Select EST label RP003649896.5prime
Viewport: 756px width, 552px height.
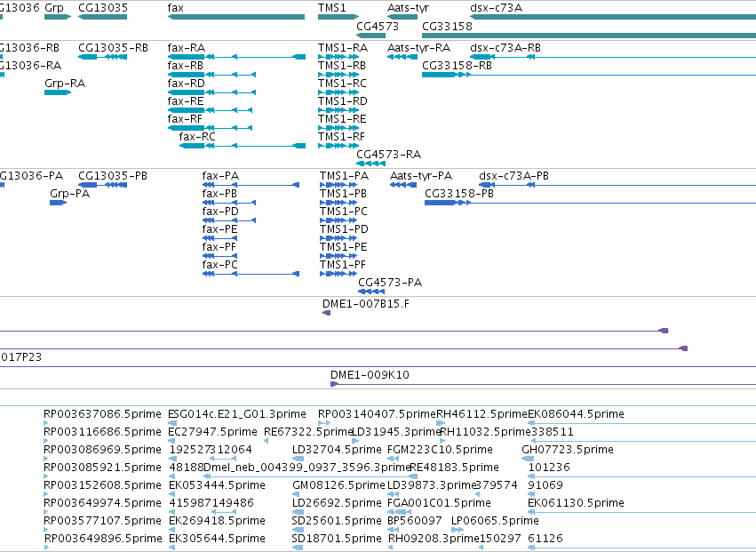click(x=103, y=540)
